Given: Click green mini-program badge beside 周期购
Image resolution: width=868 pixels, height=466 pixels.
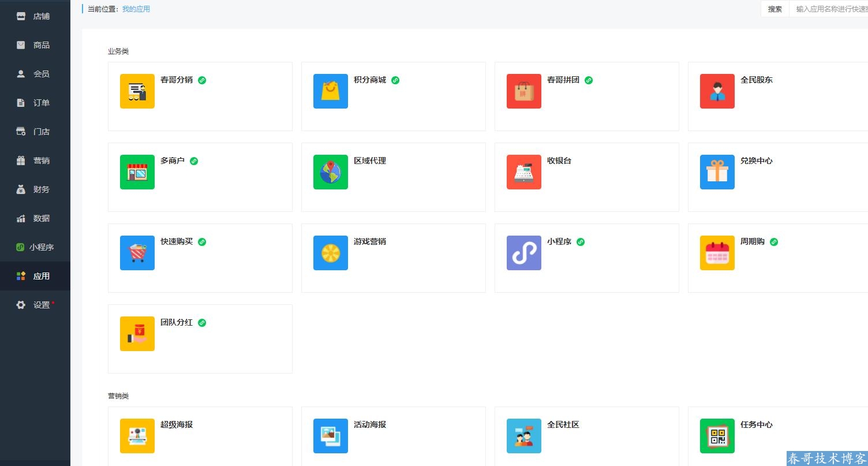Looking at the screenshot, I should click(774, 242).
